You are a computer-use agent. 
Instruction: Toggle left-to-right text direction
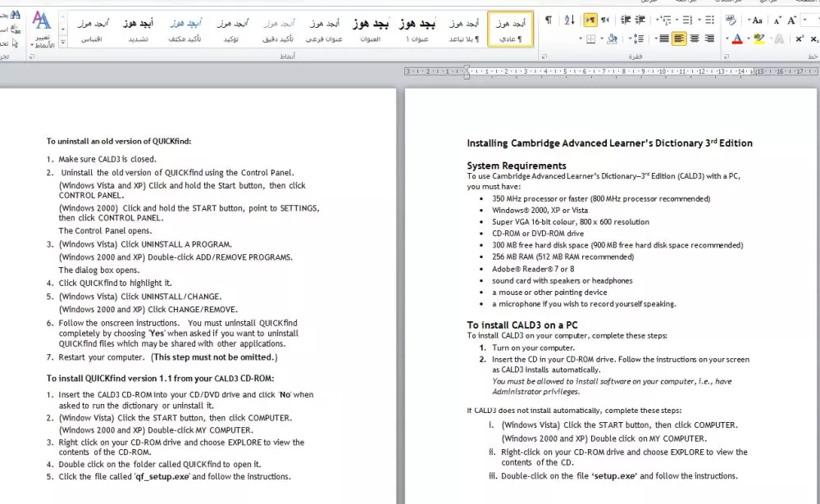pos(590,20)
